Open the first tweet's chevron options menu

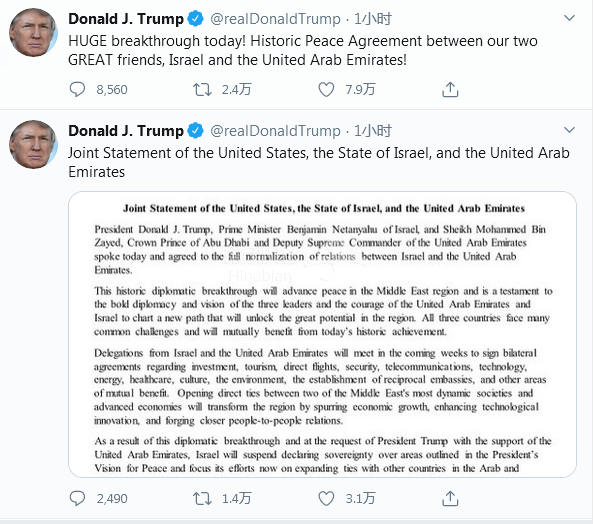569,18
